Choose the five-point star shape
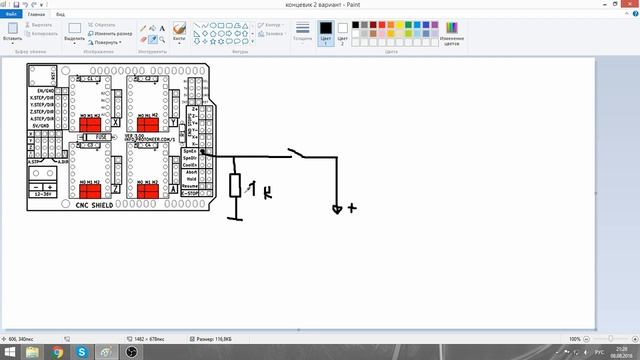The height and width of the screenshot is (360, 640). point(213,41)
